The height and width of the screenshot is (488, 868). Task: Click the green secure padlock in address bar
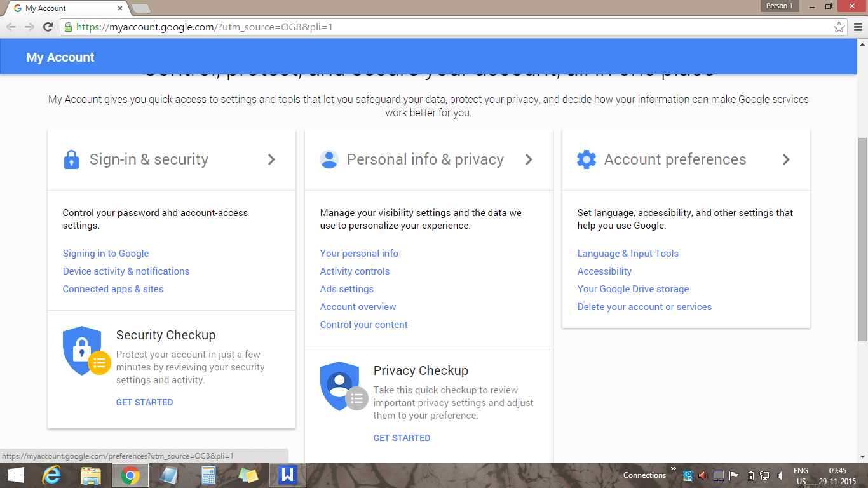tap(68, 27)
